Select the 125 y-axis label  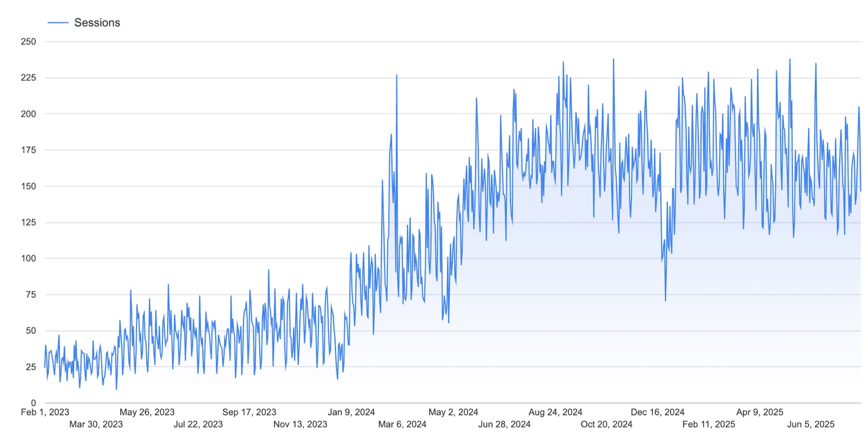click(28, 222)
